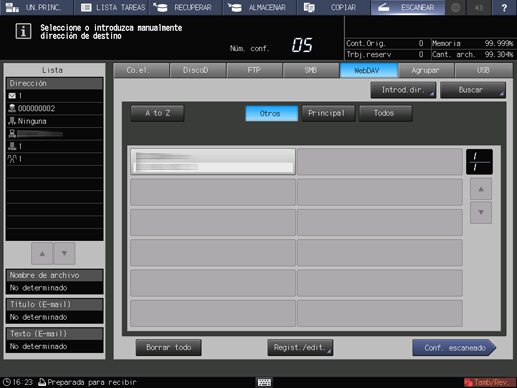Viewport: 517px width, 388px height.
Task: Toggle the Todos filter button
Action: click(x=385, y=113)
